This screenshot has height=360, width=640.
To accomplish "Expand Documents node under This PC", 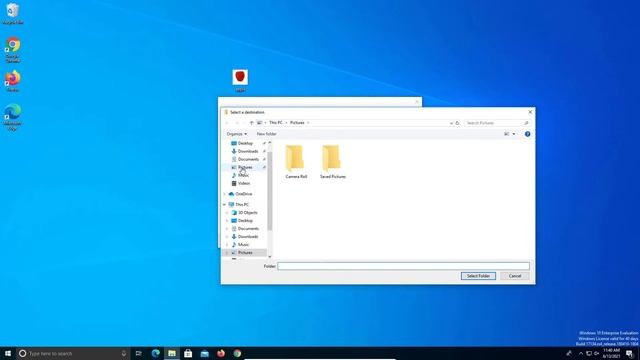I will (x=227, y=229).
